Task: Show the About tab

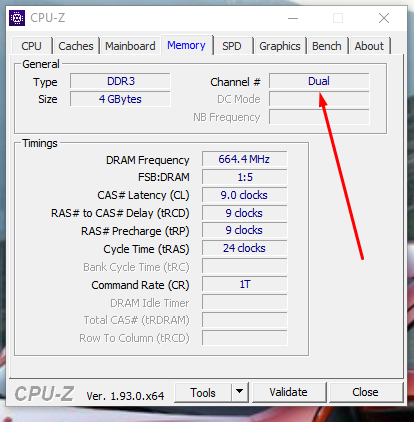Action: click(369, 46)
